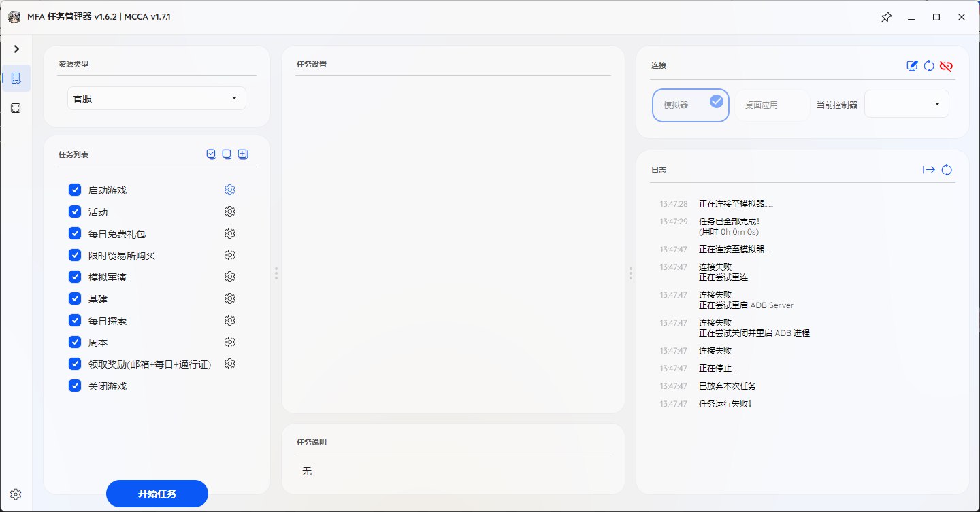Expand the left sidebar with the chevron arrow
The height and width of the screenshot is (512, 980).
coord(16,48)
